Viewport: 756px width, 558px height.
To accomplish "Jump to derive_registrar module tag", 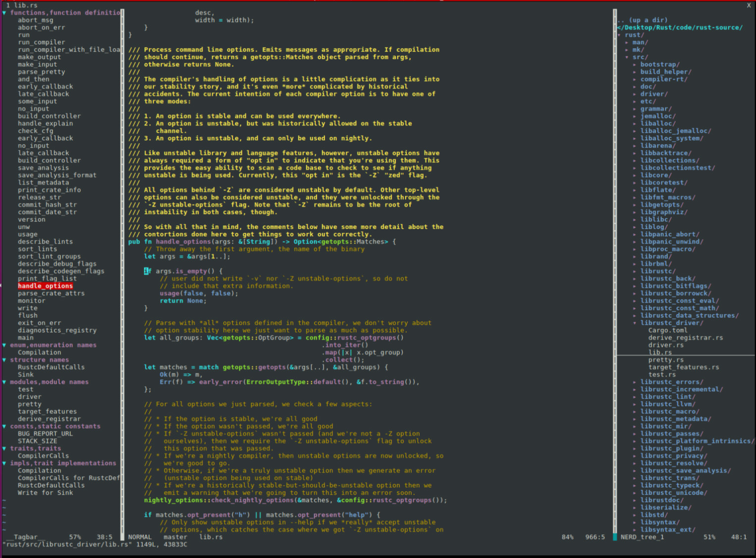I will (50, 419).
